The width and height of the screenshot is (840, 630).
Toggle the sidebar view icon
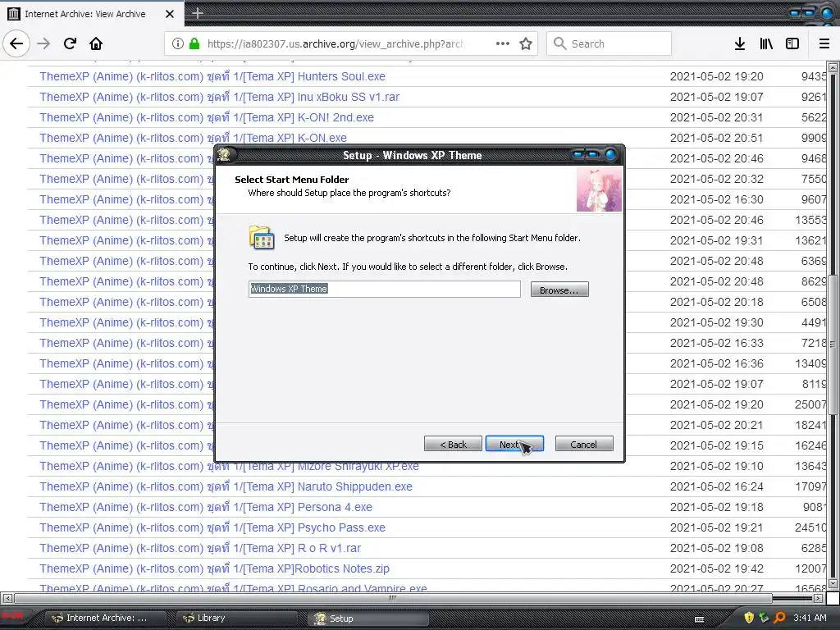(792, 43)
